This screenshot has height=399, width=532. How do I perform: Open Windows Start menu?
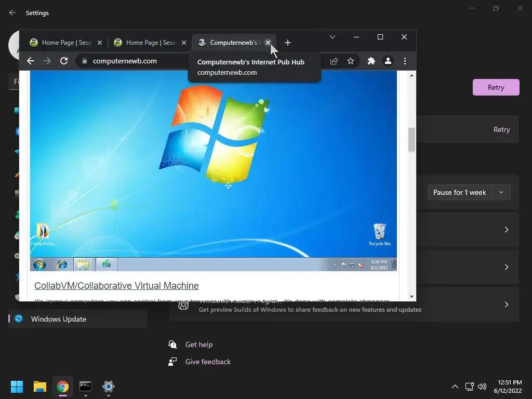pos(17,387)
